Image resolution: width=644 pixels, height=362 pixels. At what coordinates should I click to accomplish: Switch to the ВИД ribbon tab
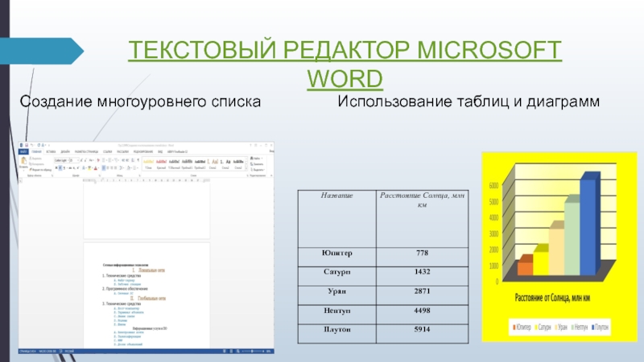pos(160,151)
